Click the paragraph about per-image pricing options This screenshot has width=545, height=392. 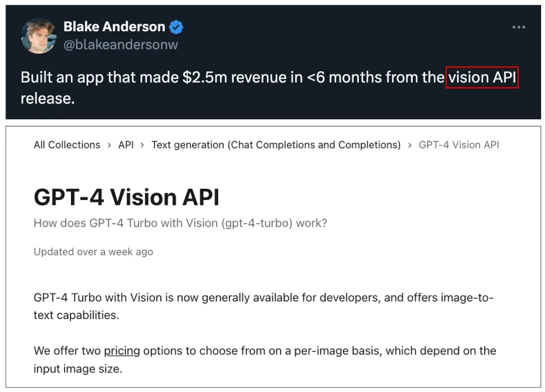tap(264, 360)
